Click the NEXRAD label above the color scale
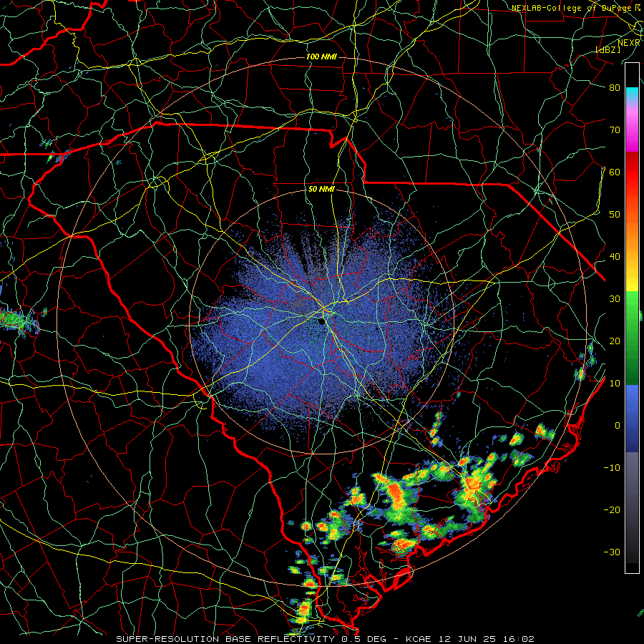Screen dimensions: 644x644 tap(629, 43)
